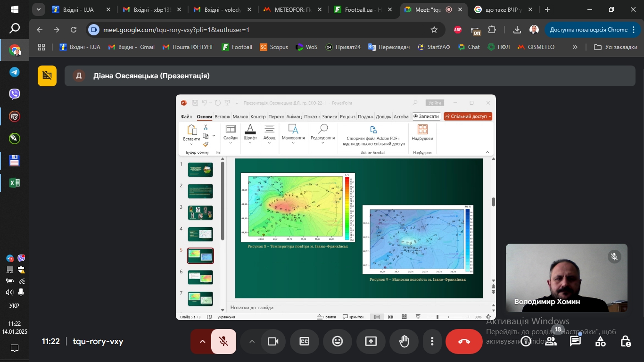Viewport: 644px width, 362px height.
Task: Expand video settings arrow beside camera
Action: (252, 341)
